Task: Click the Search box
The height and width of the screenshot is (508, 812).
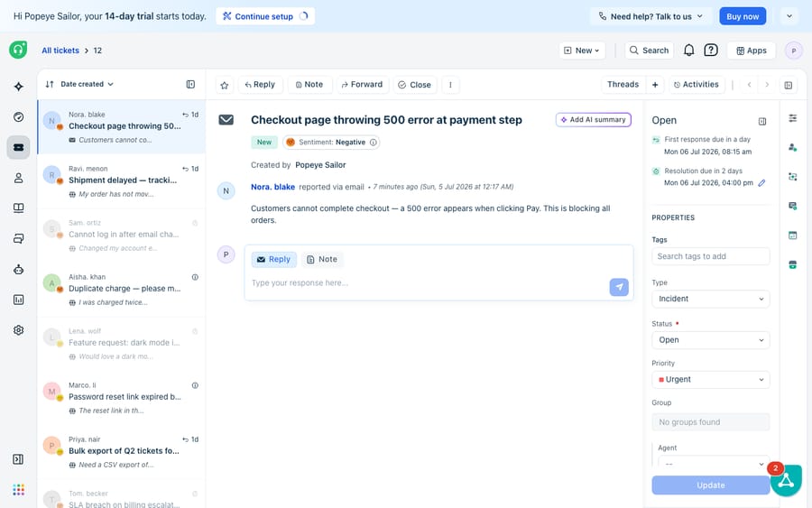Action: pos(649,51)
